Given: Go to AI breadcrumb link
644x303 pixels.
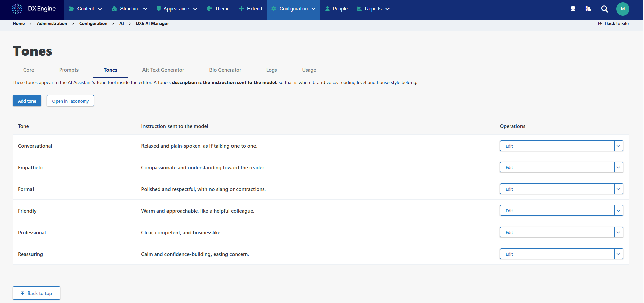Looking at the screenshot, I should [x=121, y=23].
